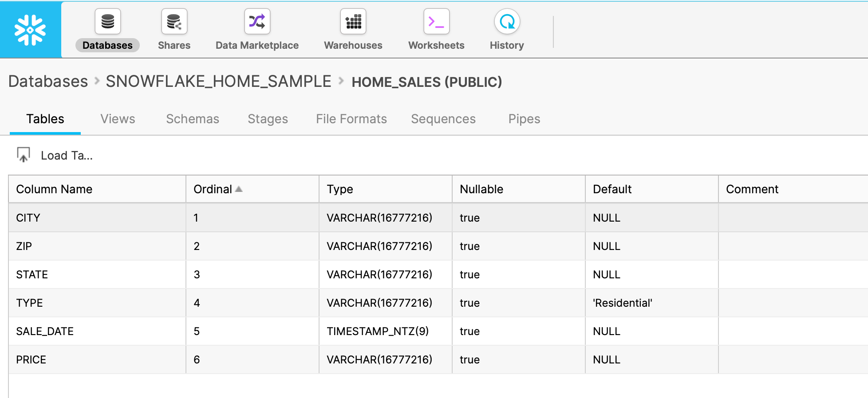This screenshot has width=868, height=398.
Task: Select the Shares label in navigation
Action: (x=174, y=45)
